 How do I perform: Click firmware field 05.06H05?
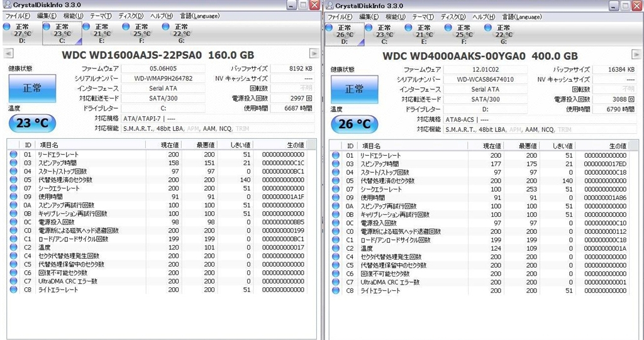click(163, 69)
